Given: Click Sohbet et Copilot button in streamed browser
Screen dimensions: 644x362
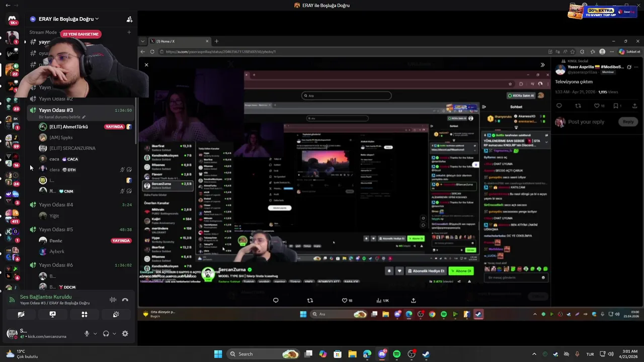Looking at the screenshot, I should coord(629,52).
